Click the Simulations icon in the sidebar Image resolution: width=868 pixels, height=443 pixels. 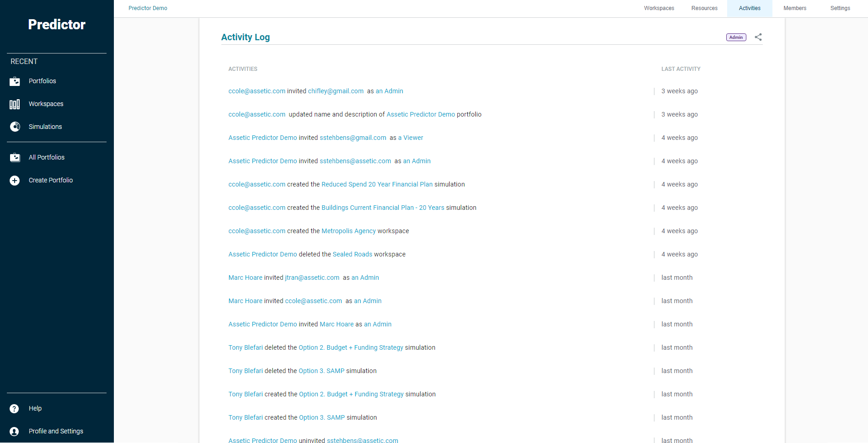pos(15,127)
